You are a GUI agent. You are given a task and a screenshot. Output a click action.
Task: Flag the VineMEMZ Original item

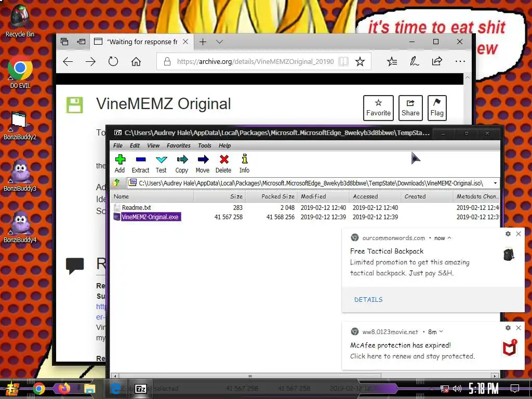(x=437, y=108)
